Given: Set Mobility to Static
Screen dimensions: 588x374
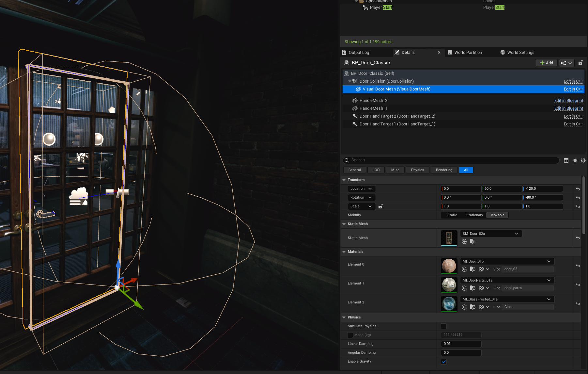Looking at the screenshot, I should [452, 215].
